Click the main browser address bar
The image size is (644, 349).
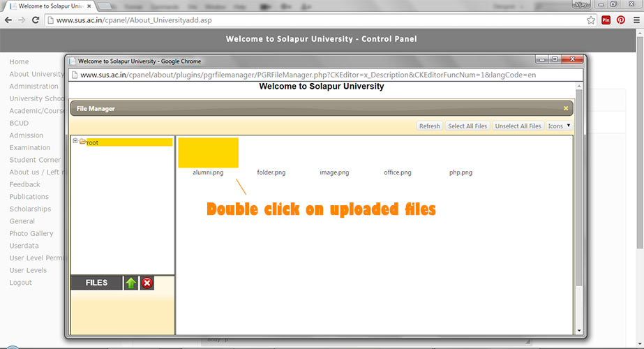click(x=320, y=20)
